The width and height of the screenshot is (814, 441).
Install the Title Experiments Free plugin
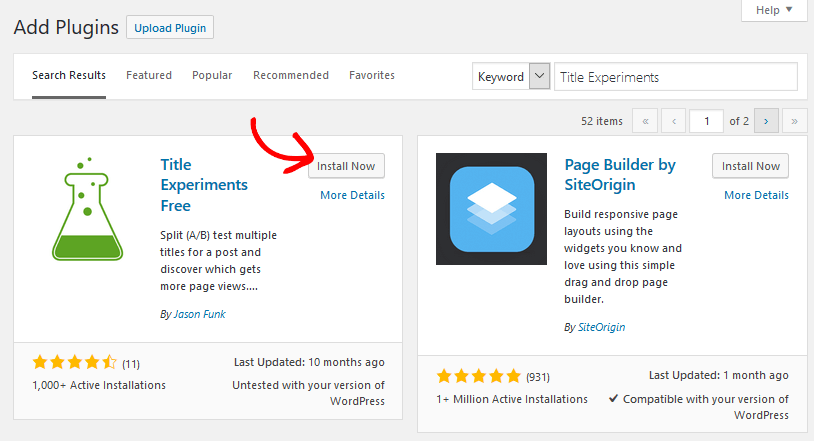(346, 166)
